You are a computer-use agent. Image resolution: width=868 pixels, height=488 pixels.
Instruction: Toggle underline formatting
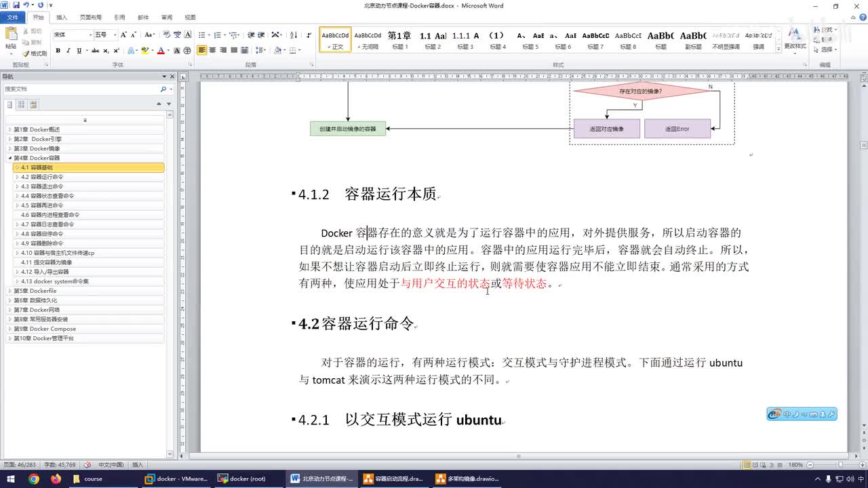coord(79,50)
